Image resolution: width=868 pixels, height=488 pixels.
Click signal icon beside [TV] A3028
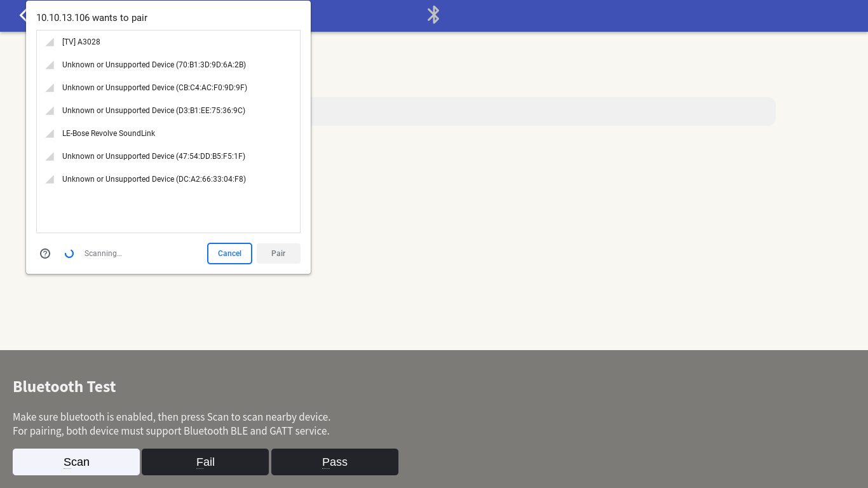50,43
